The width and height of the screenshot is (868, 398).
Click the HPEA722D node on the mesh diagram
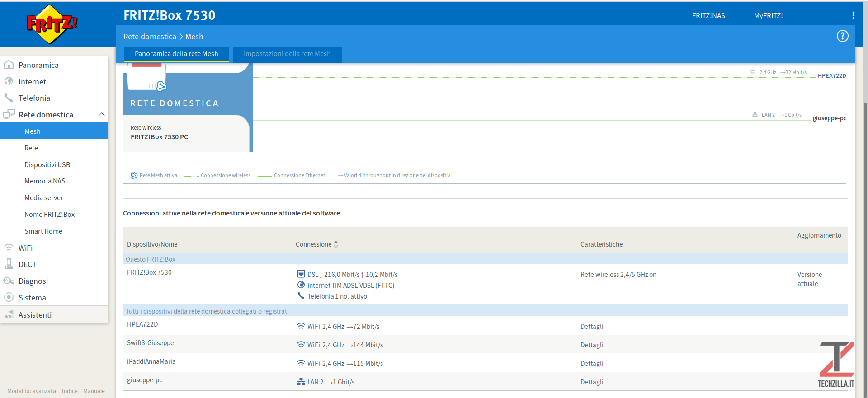coord(832,75)
